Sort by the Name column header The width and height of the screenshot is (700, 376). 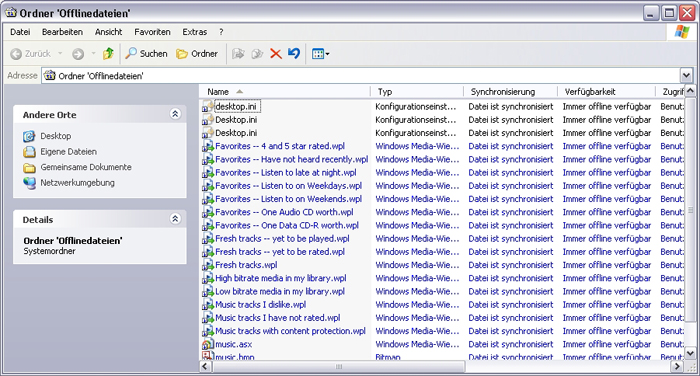tap(284, 92)
